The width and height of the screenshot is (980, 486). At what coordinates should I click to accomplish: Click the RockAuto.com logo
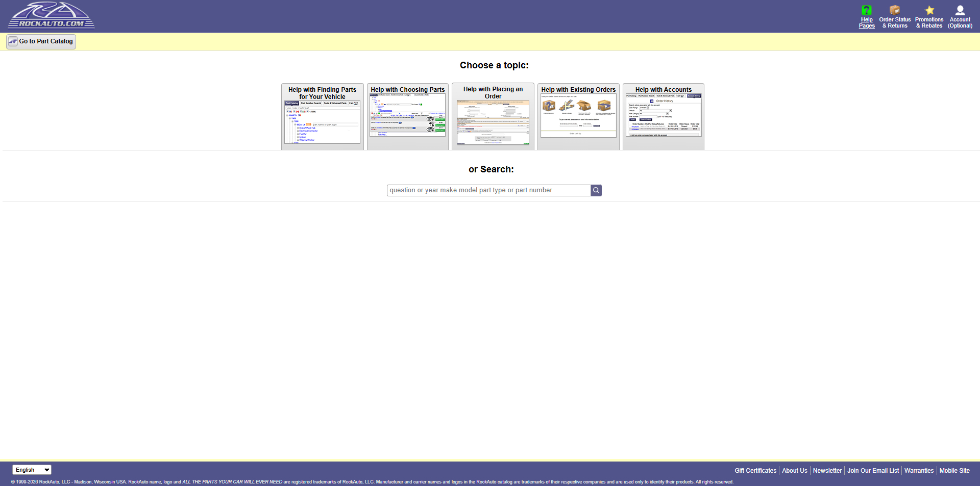coord(51,15)
